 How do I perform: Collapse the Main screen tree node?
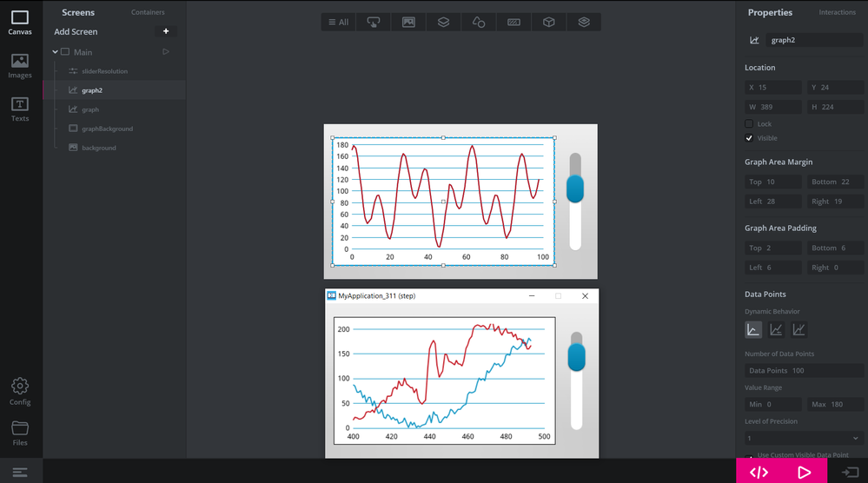click(56, 52)
